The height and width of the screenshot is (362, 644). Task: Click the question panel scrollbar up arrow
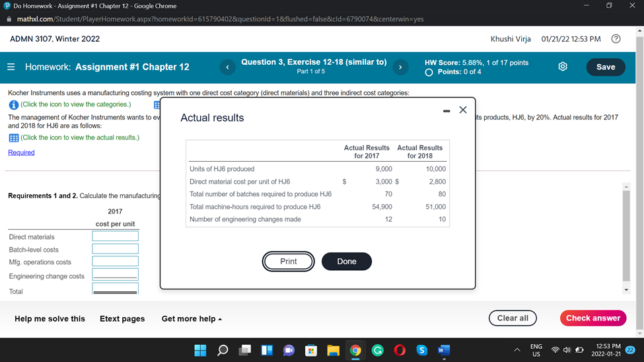coord(626,187)
